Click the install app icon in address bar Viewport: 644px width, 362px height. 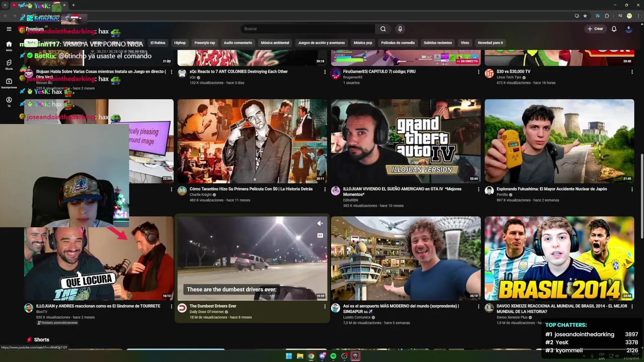point(576,16)
